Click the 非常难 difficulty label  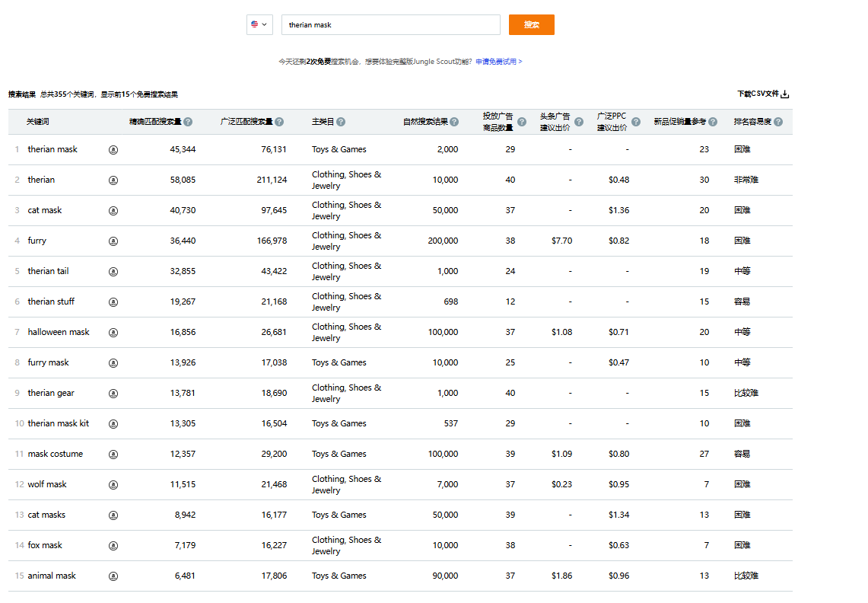[x=746, y=180]
